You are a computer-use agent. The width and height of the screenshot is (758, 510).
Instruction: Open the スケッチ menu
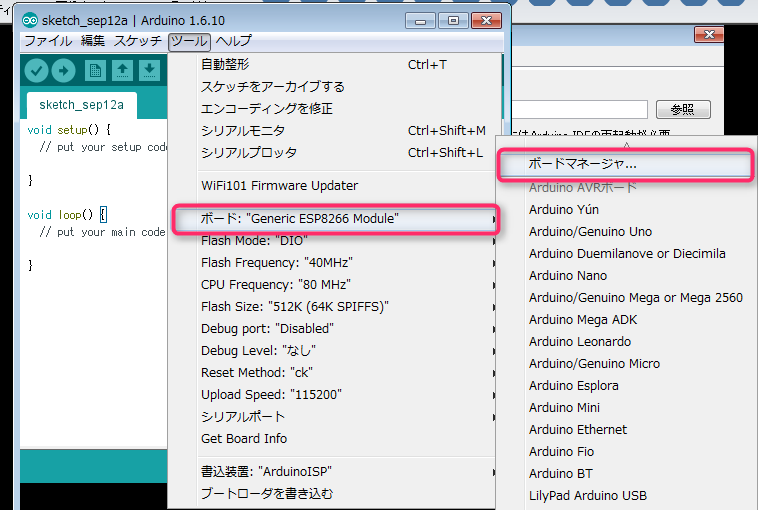pyautogui.click(x=138, y=41)
